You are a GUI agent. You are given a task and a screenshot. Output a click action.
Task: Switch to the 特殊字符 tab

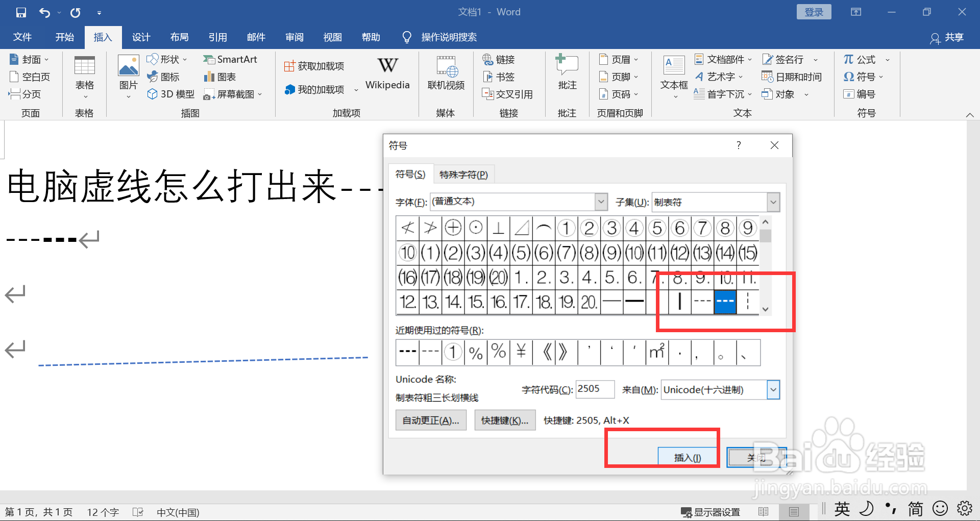pos(464,174)
